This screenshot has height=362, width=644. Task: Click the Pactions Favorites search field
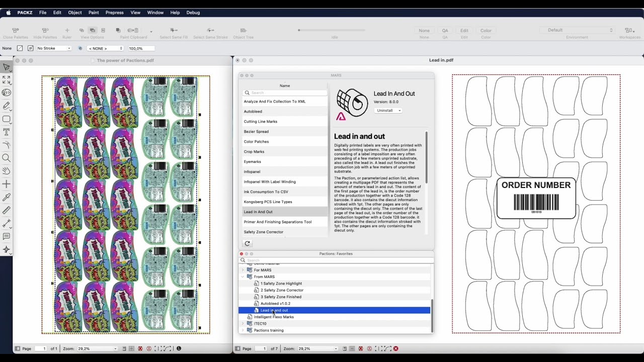tap(336, 260)
